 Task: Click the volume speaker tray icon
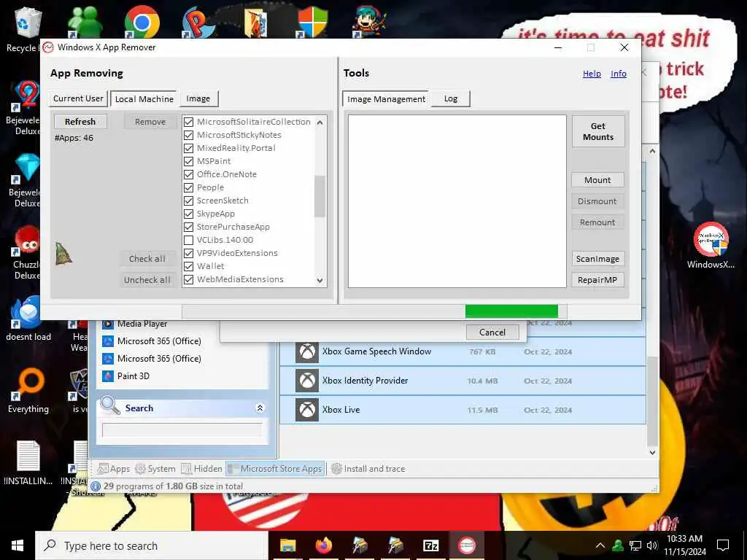[651, 545]
